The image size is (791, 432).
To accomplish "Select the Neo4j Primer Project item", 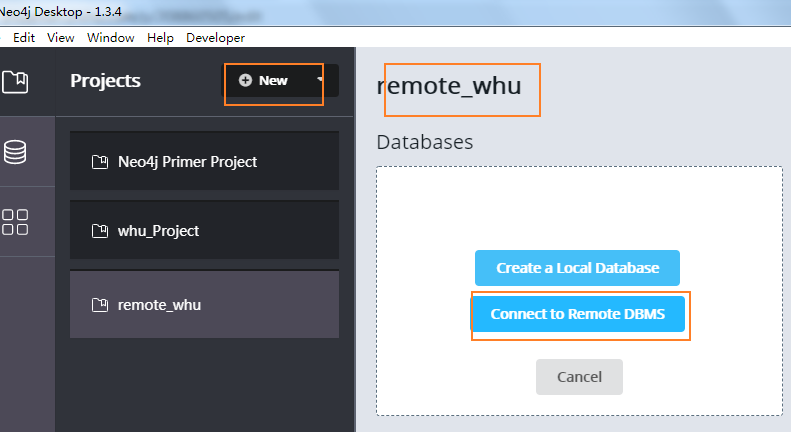I will [204, 162].
